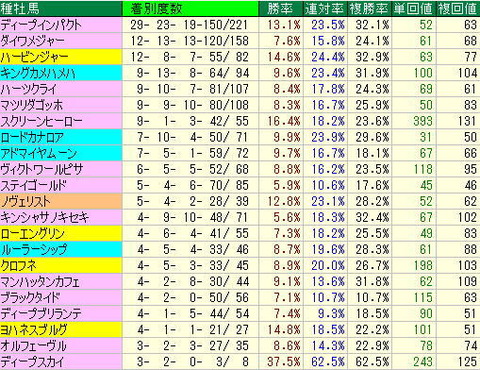480x370 pixels.
Task: Click ディープスカイ 単回値 value 243
Action: click(x=423, y=362)
